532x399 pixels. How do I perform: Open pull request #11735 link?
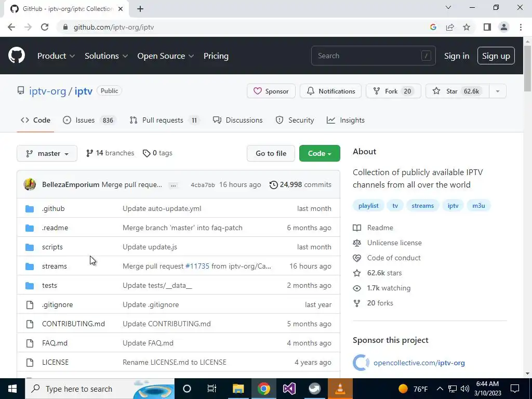tap(197, 266)
